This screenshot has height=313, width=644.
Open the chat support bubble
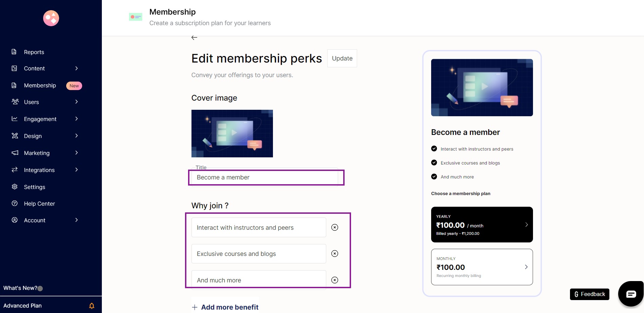coord(631,294)
